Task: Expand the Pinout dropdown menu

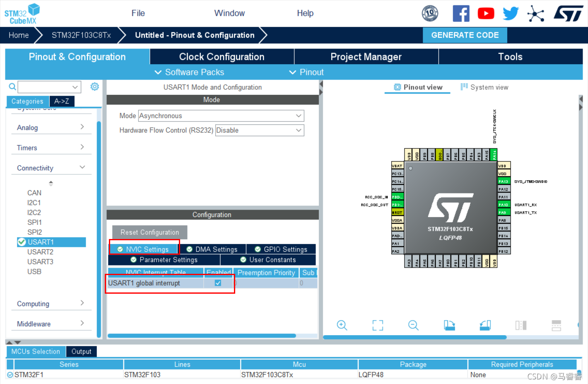Action: click(306, 72)
